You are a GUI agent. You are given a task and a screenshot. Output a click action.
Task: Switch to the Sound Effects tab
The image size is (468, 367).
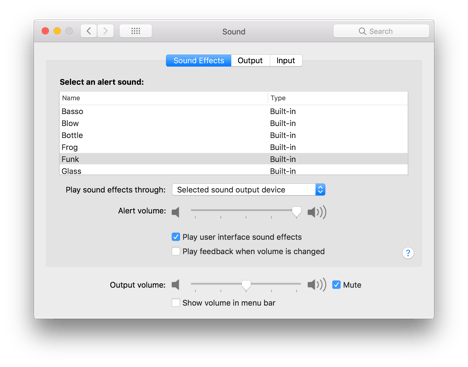click(199, 61)
